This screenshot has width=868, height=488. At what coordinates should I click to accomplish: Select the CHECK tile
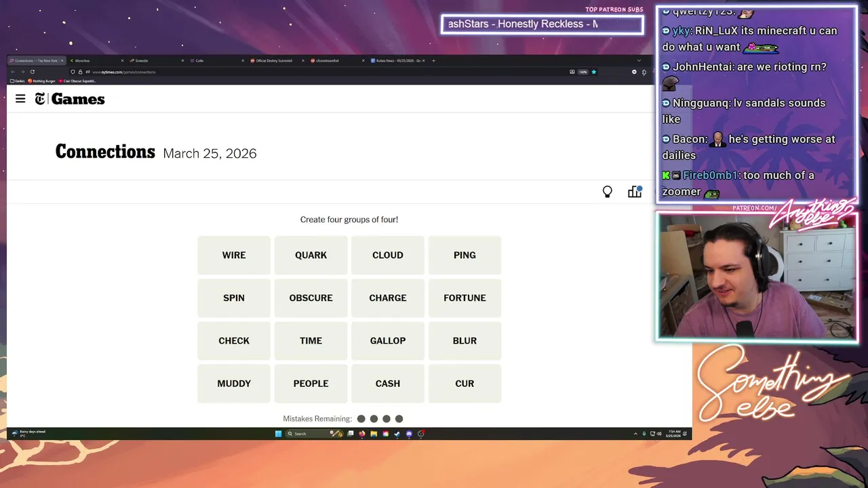234,340
